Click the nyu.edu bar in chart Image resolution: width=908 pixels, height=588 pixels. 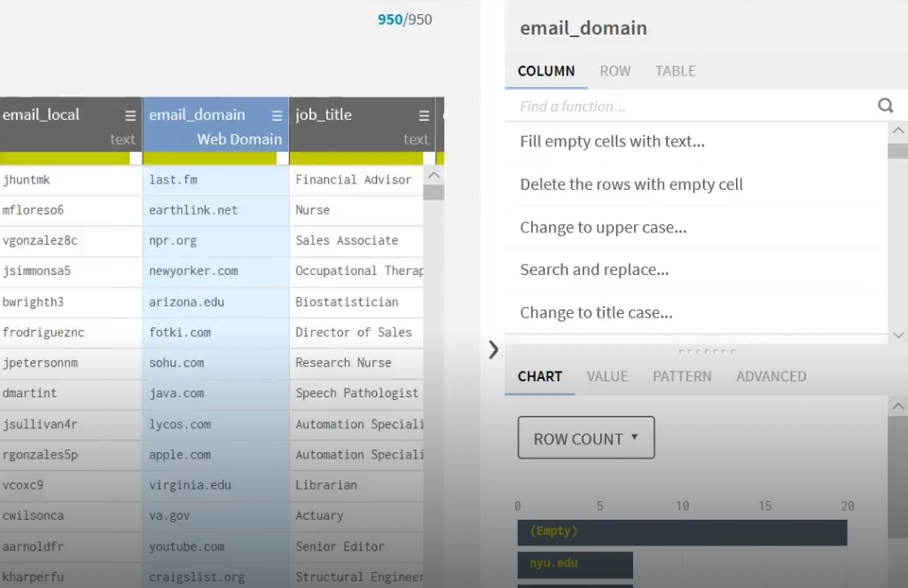575,564
